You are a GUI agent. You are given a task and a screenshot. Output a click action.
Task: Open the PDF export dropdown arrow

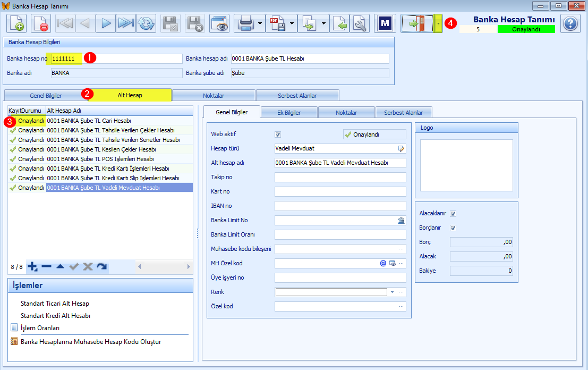(292, 23)
